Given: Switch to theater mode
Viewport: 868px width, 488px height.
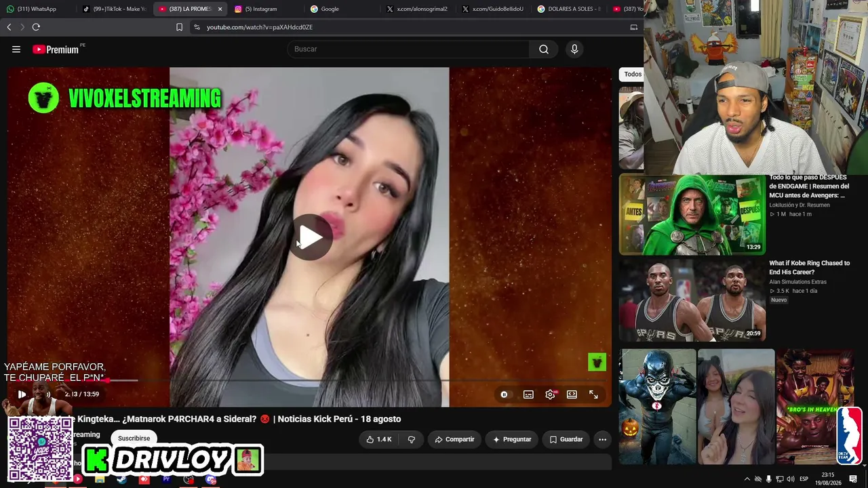Looking at the screenshot, I should (572, 394).
